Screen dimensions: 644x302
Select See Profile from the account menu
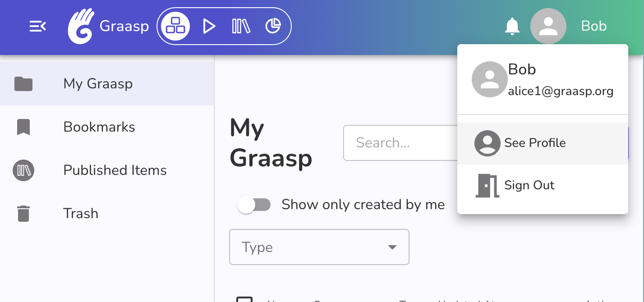click(534, 142)
